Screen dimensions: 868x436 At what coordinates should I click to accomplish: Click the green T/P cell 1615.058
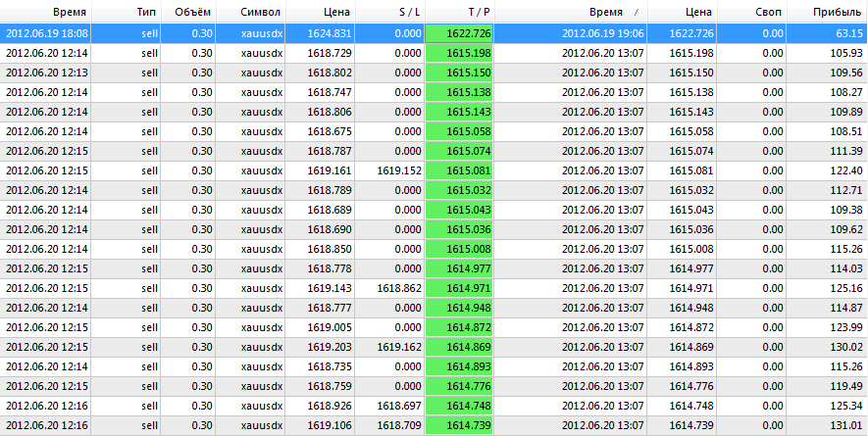459,131
